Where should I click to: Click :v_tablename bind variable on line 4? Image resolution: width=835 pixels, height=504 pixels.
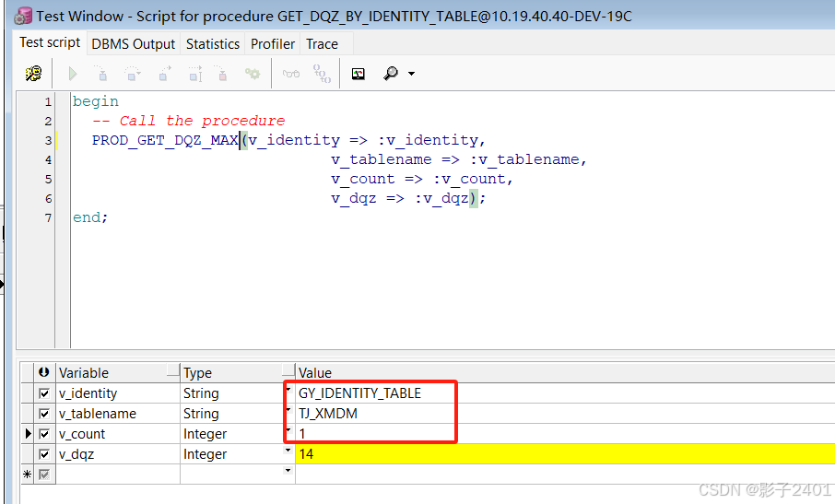(x=524, y=159)
